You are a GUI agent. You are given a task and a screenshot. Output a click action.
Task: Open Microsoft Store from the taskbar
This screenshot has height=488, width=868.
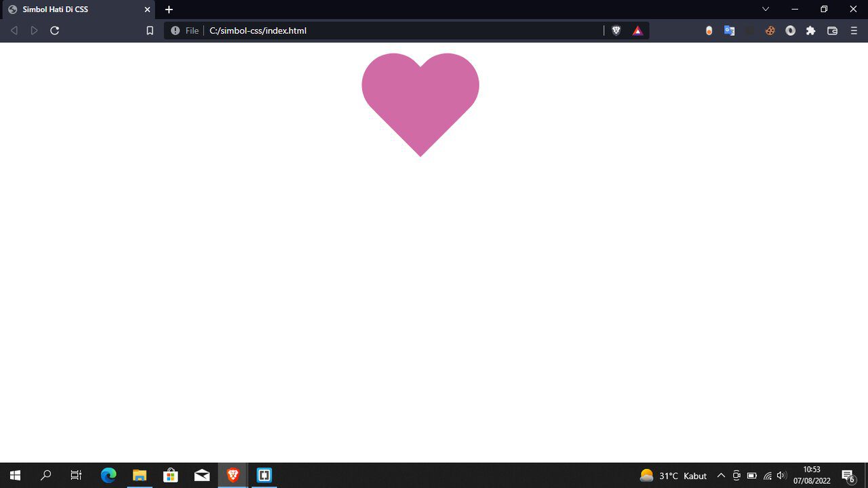click(x=170, y=475)
